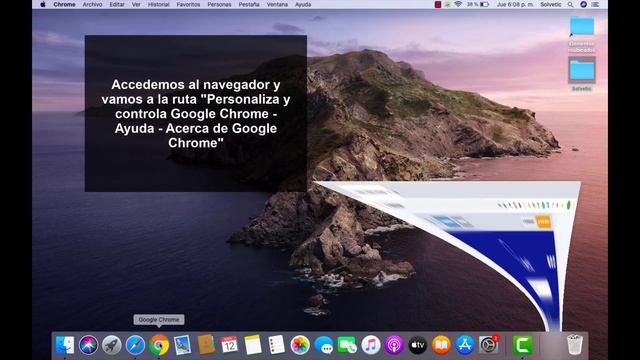Viewport: 640px width, 360px height.
Task: Click the Google Chrome Dock icon
Action: 159,345
